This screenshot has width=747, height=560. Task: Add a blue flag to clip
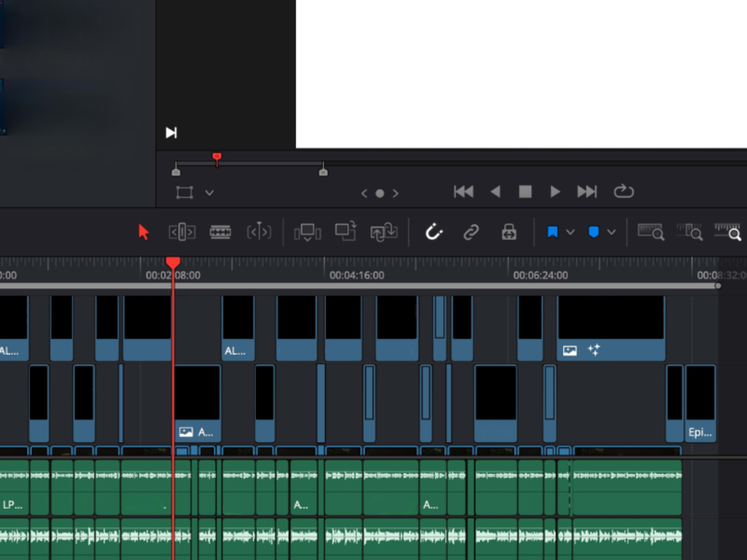552,232
